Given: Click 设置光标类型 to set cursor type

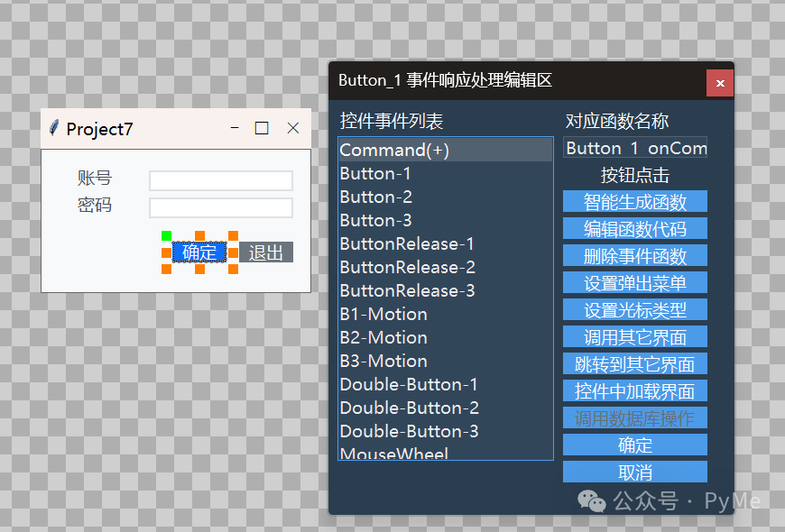Looking at the screenshot, I should 634,309.
